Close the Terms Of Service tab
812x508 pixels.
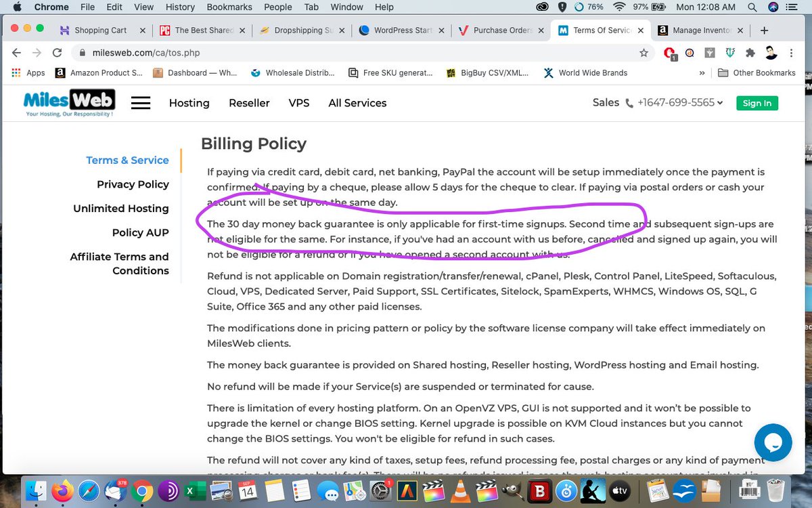point(641,30)
